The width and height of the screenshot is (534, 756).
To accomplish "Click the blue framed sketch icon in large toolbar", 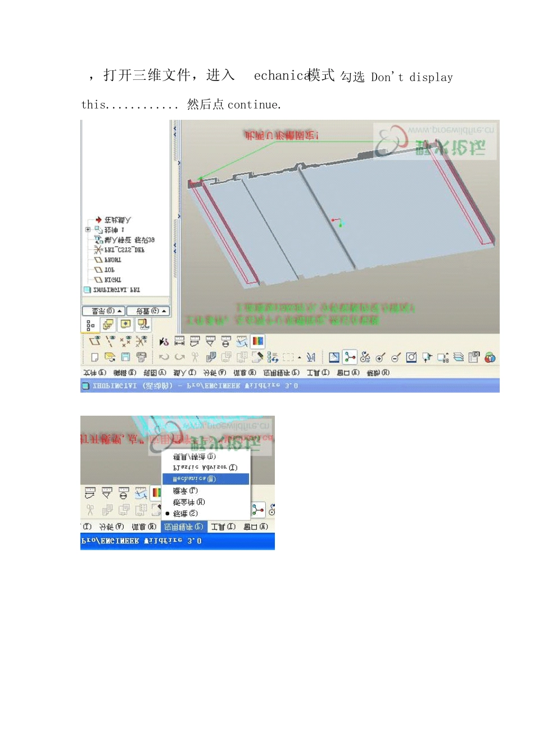I will (334, 357).
